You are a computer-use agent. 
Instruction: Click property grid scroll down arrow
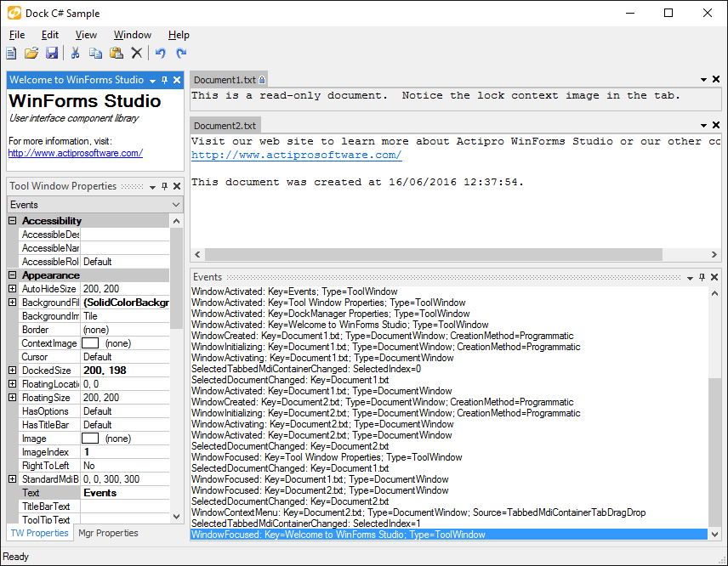[x=176, y=517]
